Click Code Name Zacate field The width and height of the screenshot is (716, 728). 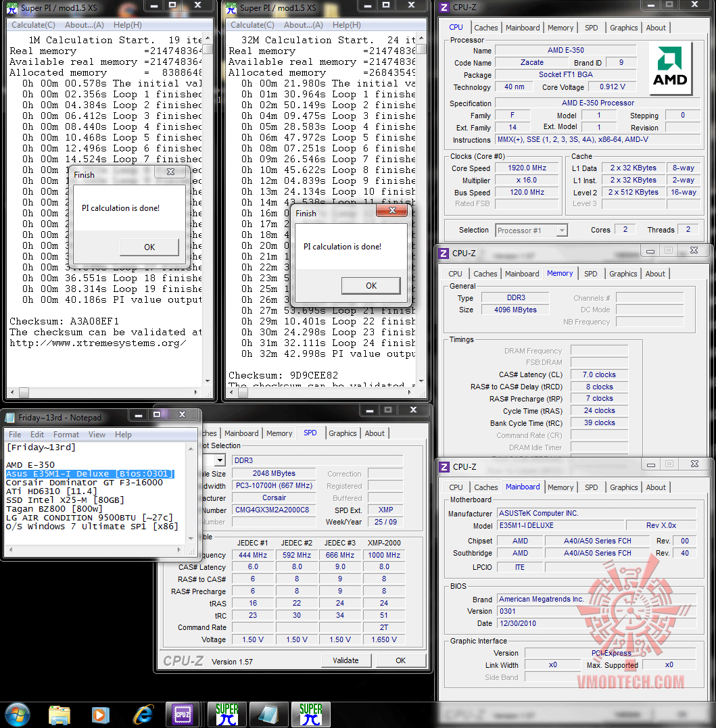point(532,63)
